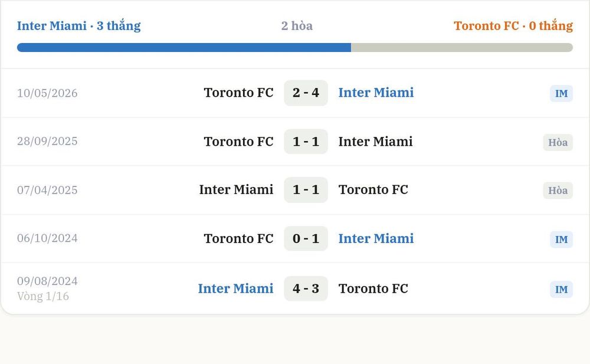Open Inter Miami · 3 thắng header label
The image size is (590, 364).
click(78, 25)
